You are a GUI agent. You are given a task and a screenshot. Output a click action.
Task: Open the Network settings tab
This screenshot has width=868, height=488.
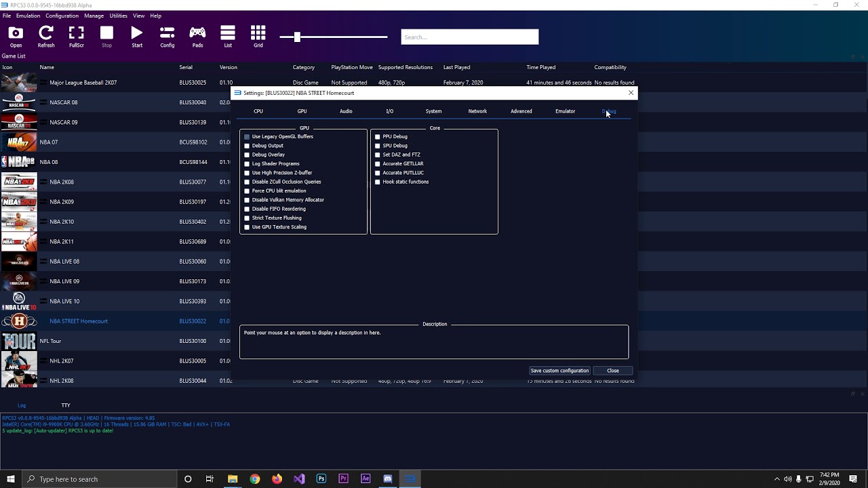[477, 111]
